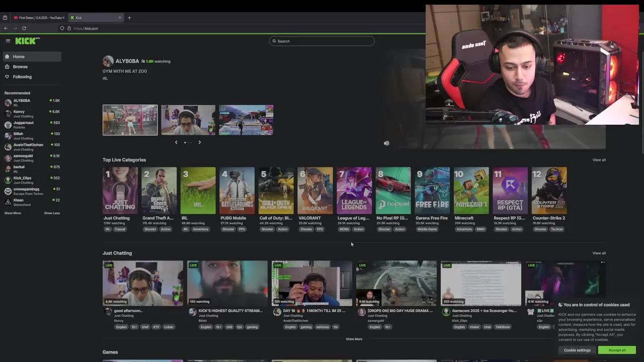
Task: Open ALYBOBA recommended channel
Action: point(31,103)
